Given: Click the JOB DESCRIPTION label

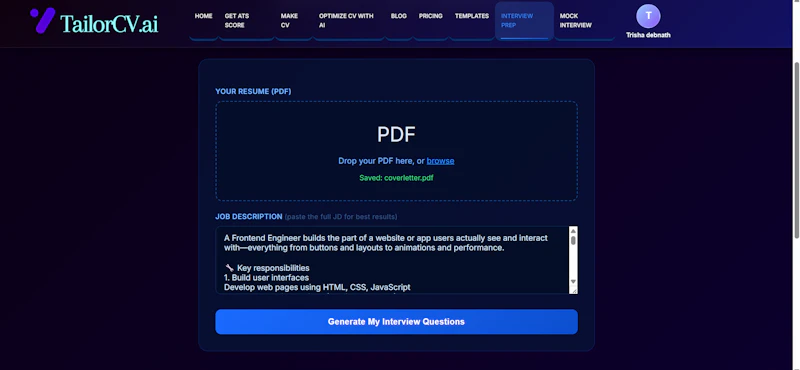Looking at the screenshot, I should pyautogui.click(x=248, y=216).
